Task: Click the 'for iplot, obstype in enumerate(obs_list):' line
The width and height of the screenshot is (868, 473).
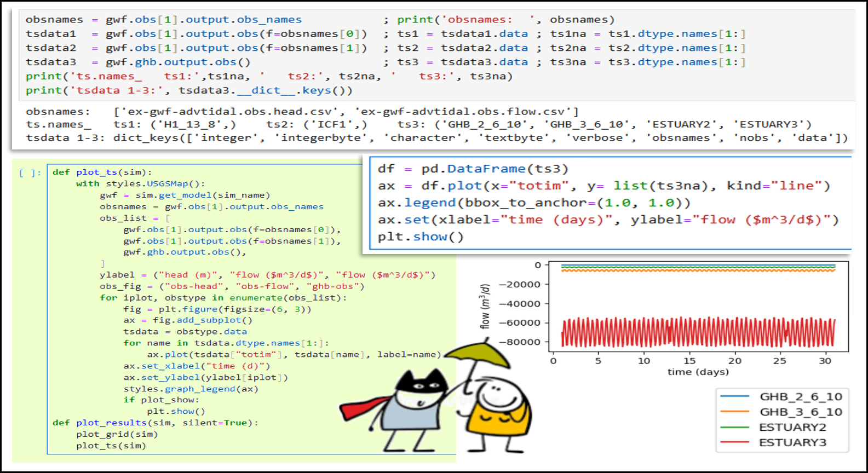Action: (x=223, y=298)
